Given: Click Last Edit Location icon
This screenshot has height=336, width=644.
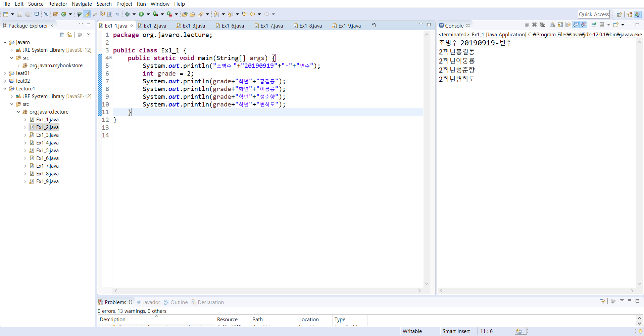Looking at the screenshot, I should coord(244,14).
